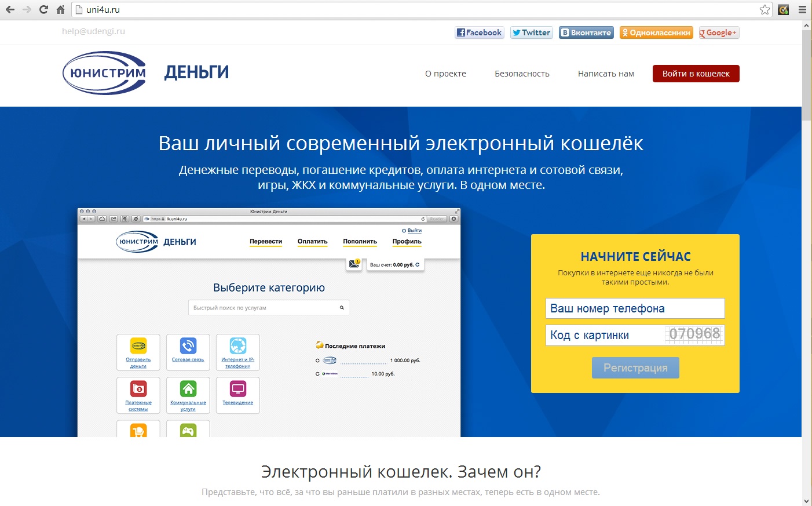The height and width of the screenshot is (506, 812).
Task: Share via the Twitter button
Action: click(532, 32)
